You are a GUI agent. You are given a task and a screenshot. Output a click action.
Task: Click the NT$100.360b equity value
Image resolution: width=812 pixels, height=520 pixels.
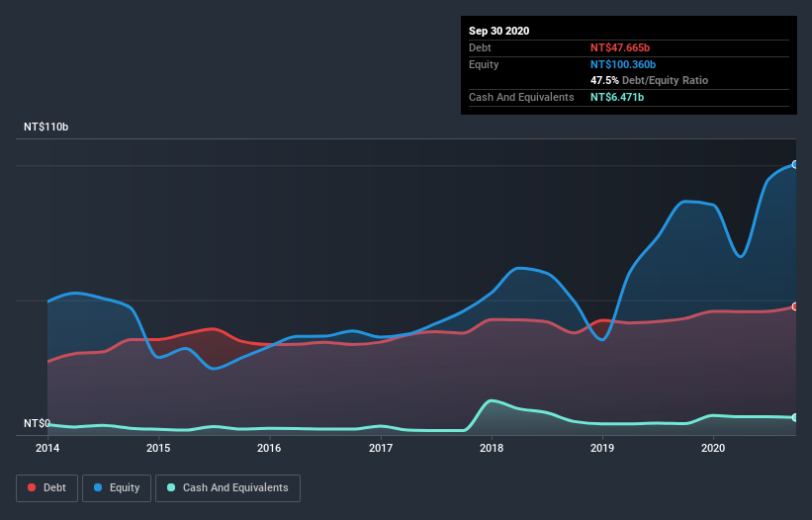[623, 64]
